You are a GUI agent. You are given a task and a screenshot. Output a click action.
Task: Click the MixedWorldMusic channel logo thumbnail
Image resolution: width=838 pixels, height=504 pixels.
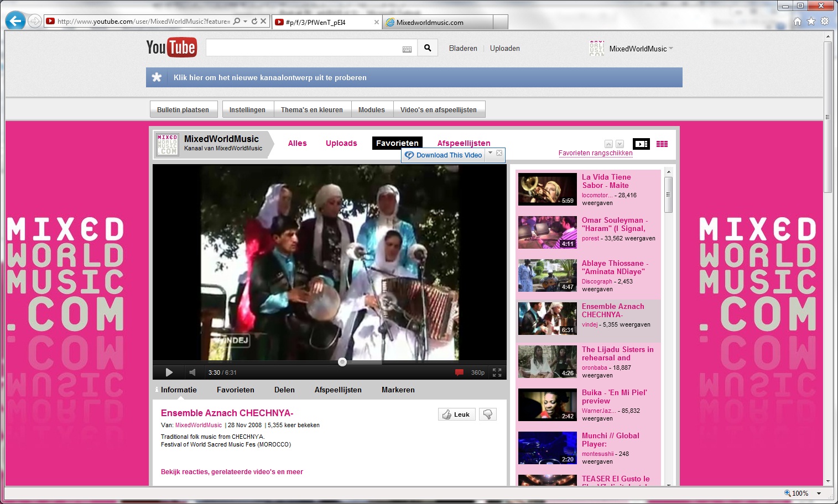(x=167, y=144)
